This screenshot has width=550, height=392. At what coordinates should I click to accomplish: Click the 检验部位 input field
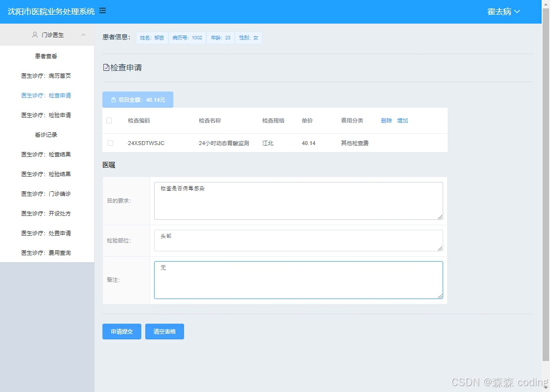tap(298, 241)
